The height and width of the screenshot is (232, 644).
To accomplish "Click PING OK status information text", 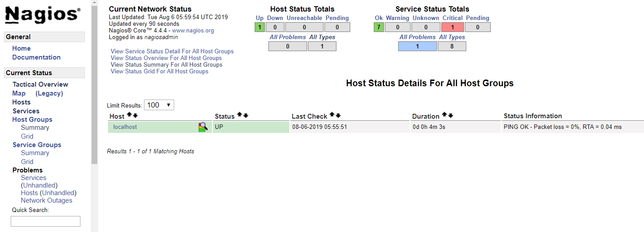I will [x=563, y=127].
